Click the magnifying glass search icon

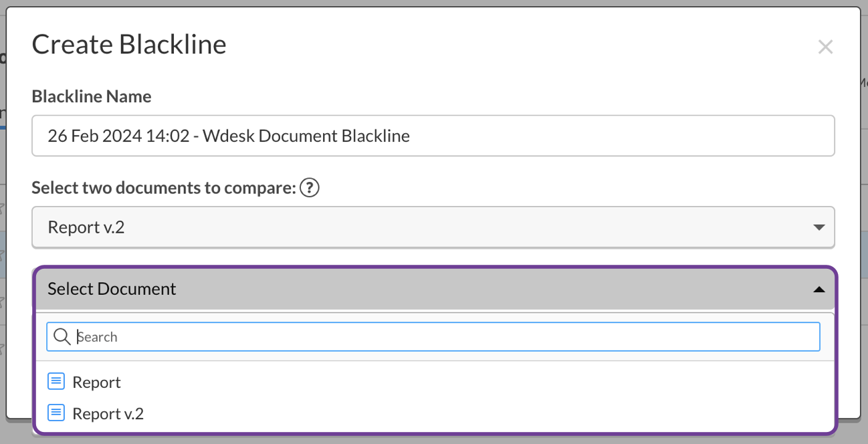(62, 336)
